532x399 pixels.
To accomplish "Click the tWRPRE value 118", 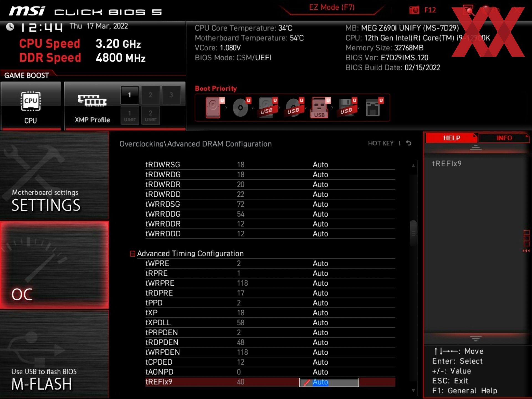I will (242, 283).
